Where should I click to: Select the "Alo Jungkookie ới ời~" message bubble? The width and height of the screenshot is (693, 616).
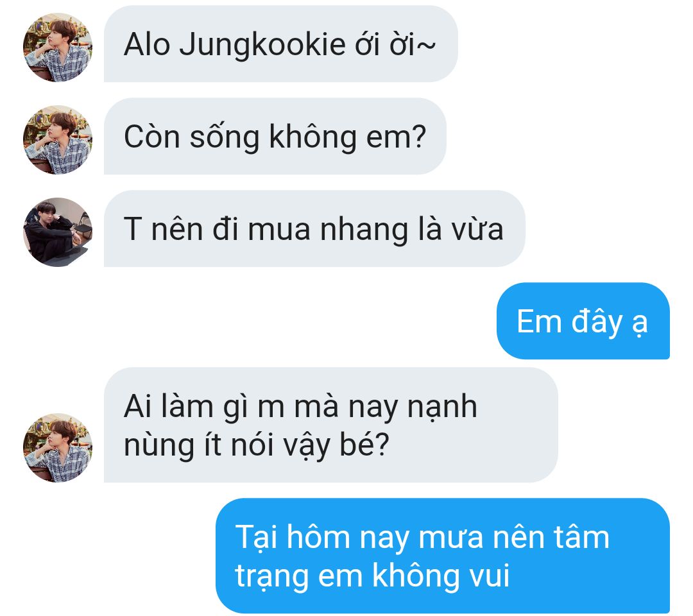tap(280, 44)
